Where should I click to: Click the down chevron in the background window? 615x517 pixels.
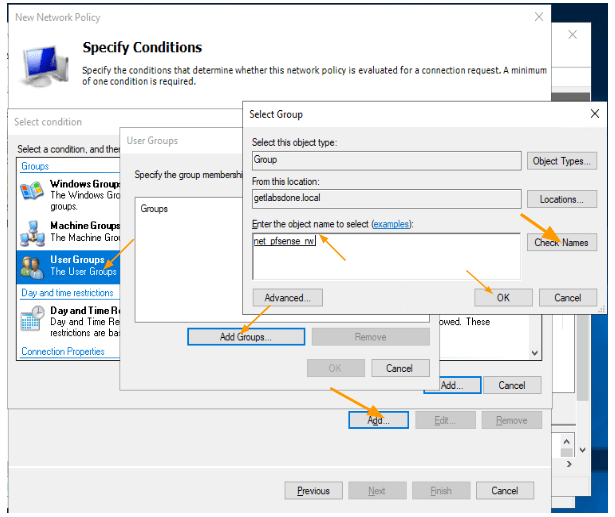click(583, 450)
